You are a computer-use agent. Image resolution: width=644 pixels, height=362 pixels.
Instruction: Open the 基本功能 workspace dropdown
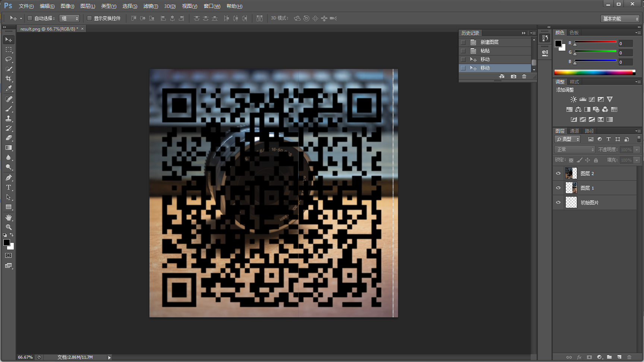620,19
